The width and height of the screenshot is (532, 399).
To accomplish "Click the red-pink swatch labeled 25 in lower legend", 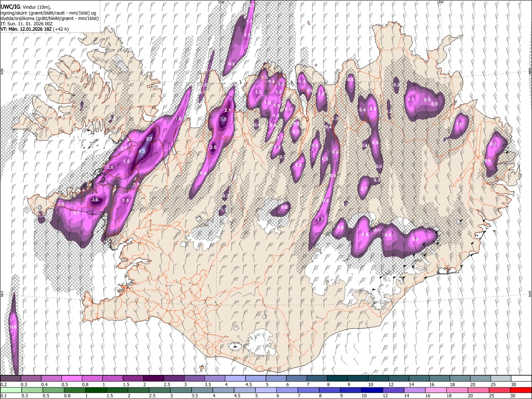I will click(499, 390).
